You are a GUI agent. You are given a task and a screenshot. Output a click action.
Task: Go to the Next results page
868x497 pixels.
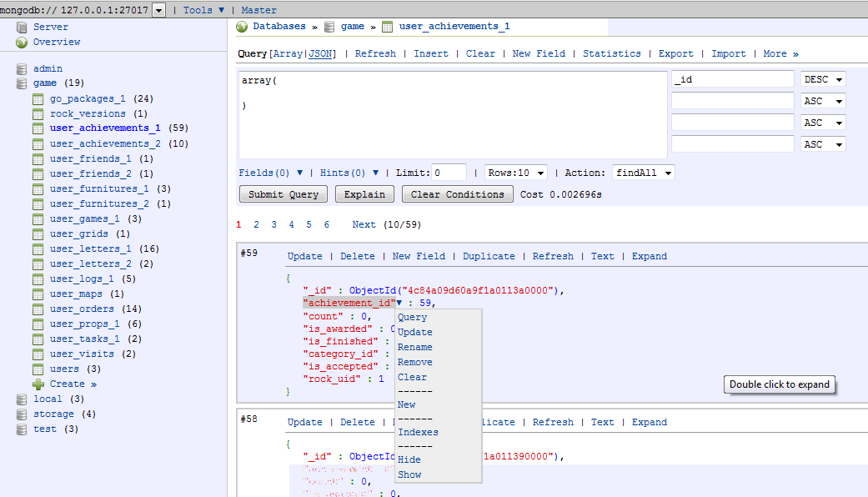click(x=364, y=224)
